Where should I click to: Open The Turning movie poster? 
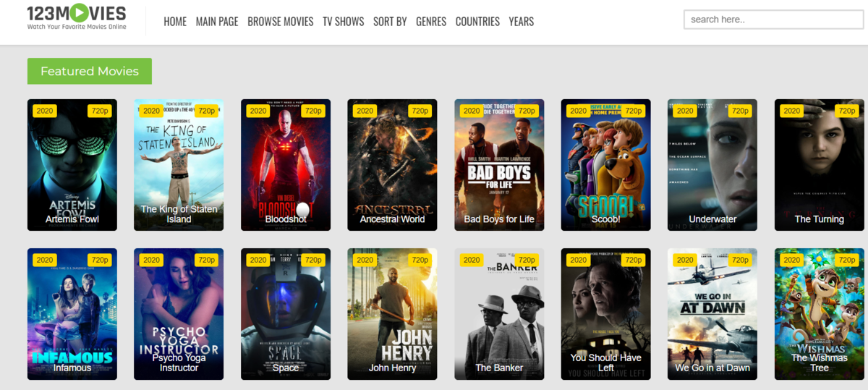(819, 165)
